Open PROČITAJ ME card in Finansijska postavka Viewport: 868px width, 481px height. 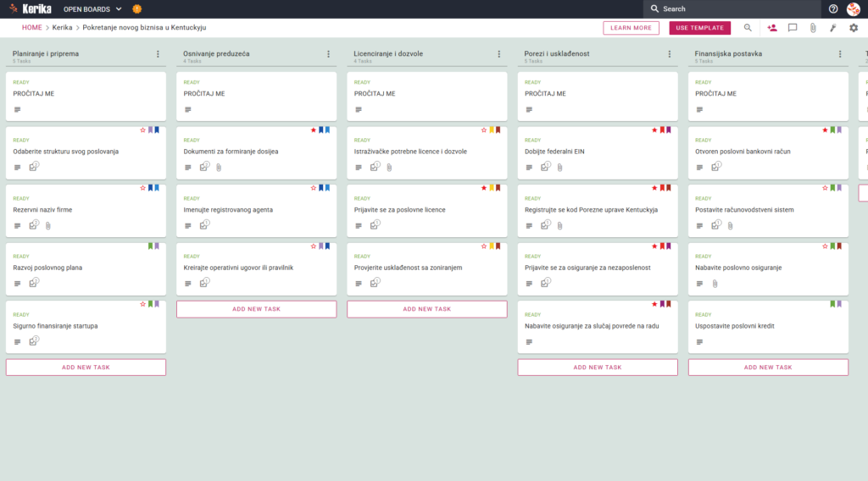coord(768,97)
